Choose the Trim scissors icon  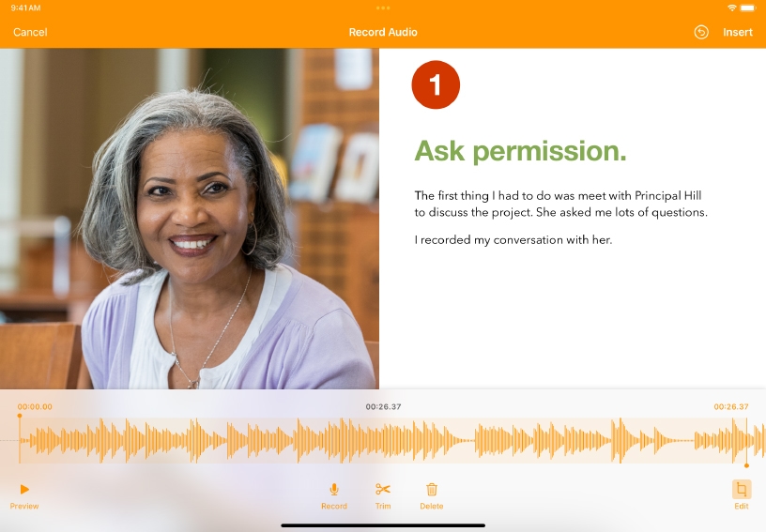(x=383, y=489)
